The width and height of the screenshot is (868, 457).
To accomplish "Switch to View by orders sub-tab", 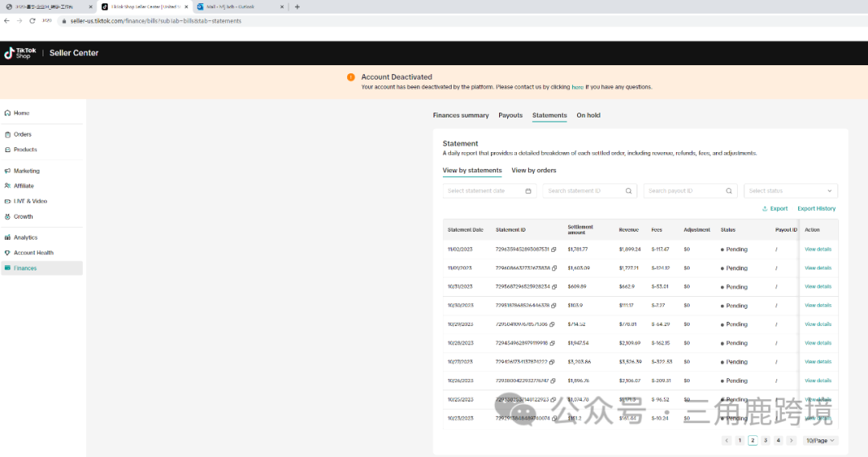I will pos(534,171).
